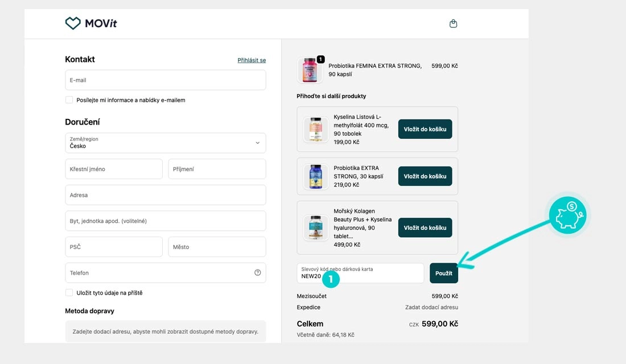
Task: Click the Probiotika FEMINA product thumbnail
Action: click(310, 71)
